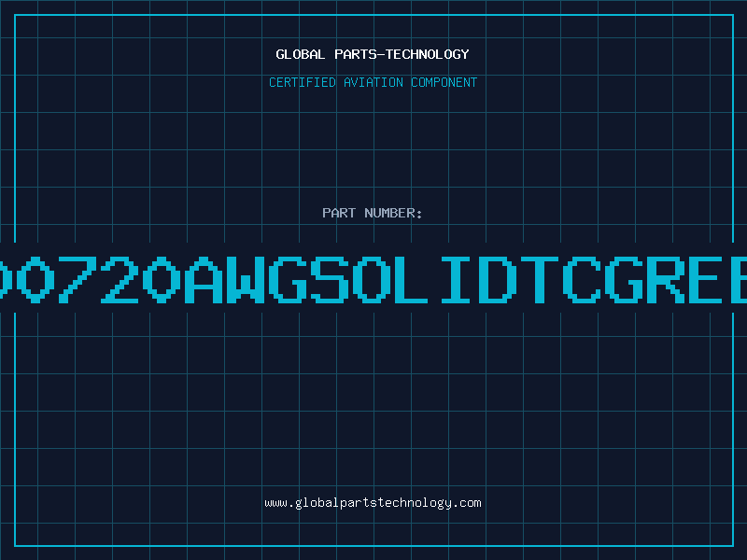Click the word COMPONENT in the subtitle
The width and height of the screenshot is (747, 560).
point(444,82)
